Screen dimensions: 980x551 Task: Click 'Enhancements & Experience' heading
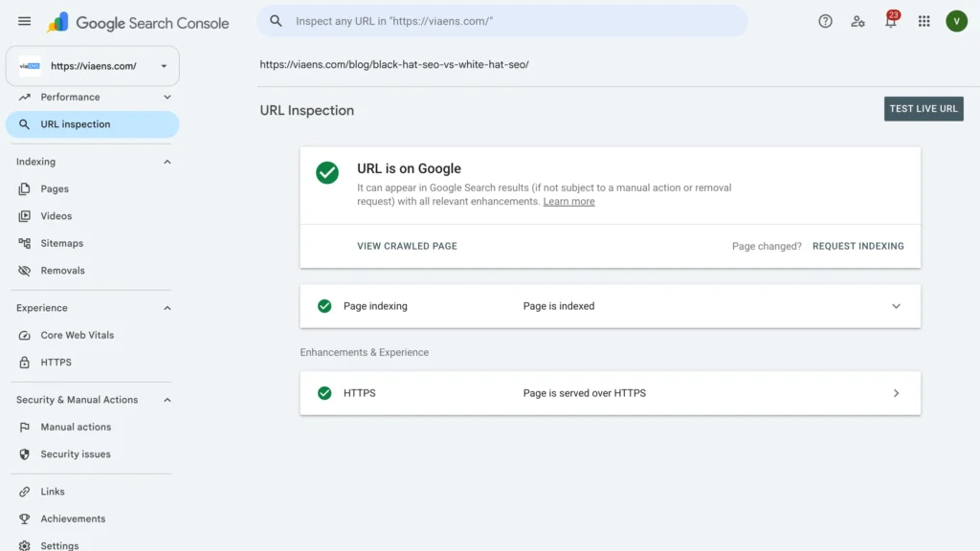[365, 352]
